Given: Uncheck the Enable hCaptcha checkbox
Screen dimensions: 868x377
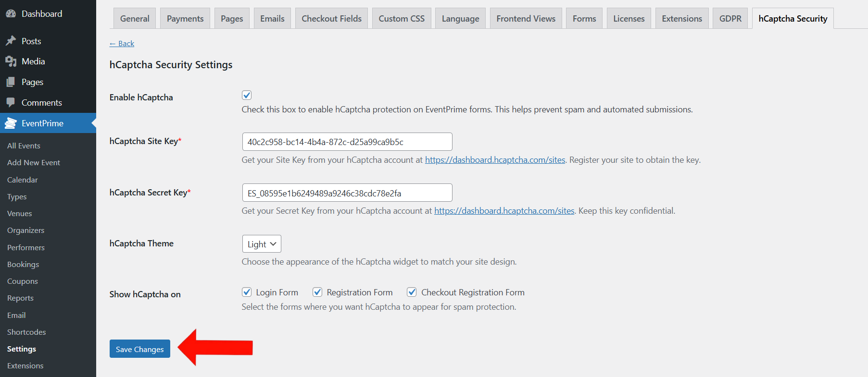Looking at the screenshot, I should pos(247,95).
